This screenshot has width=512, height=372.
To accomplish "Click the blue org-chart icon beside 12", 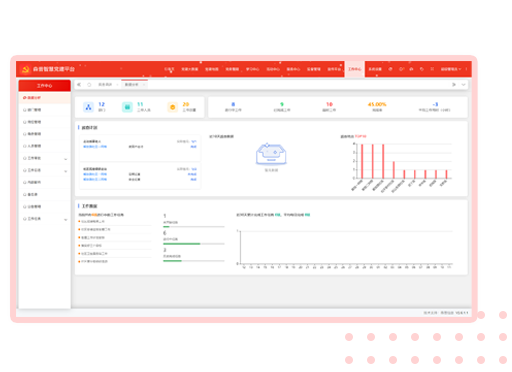I will coord(88,107).
